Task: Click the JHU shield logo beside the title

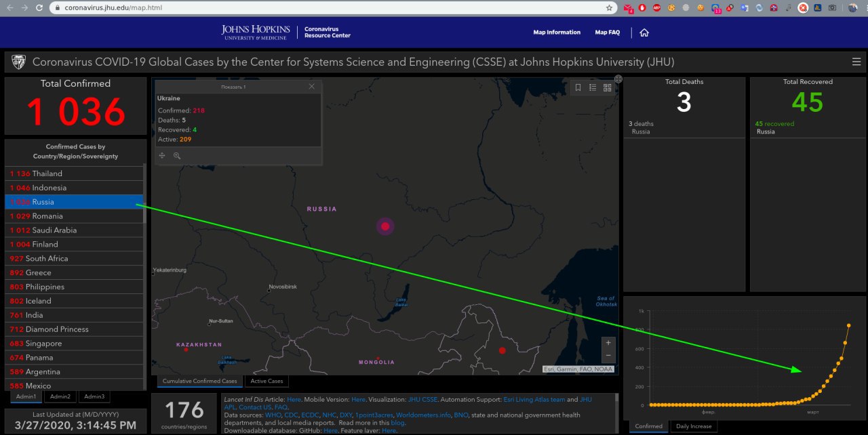Action: (18, 62)
